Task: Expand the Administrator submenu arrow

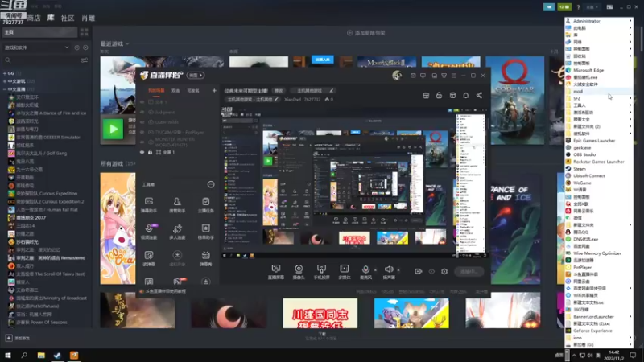Action: 630,21
